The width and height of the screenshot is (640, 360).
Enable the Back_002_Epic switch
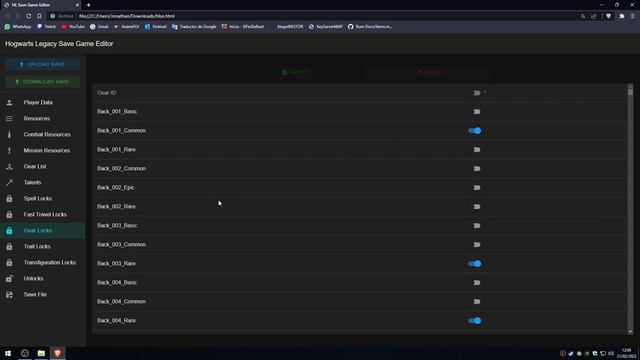point(476,188)
